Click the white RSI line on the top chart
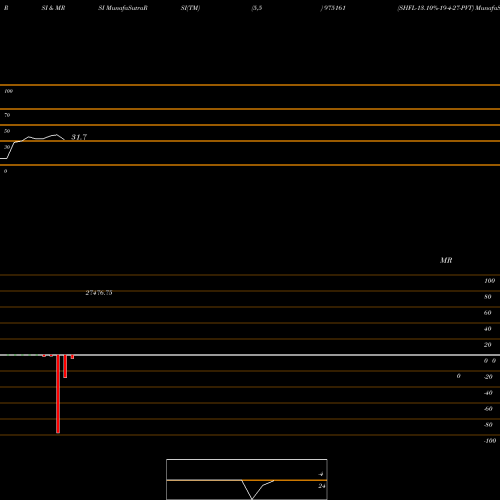This screenshot has width=500, height=500. [x=32, y=147]
